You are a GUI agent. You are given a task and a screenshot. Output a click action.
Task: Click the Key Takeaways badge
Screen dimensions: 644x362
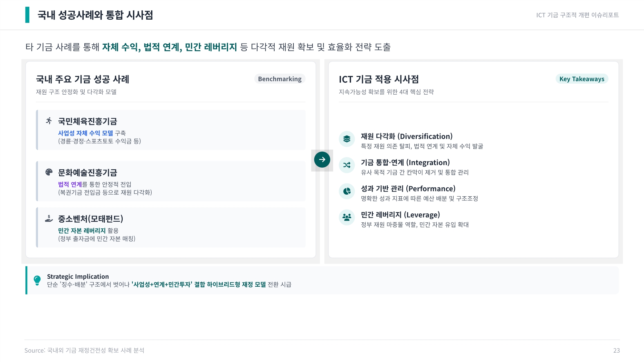tap(582, 79)
